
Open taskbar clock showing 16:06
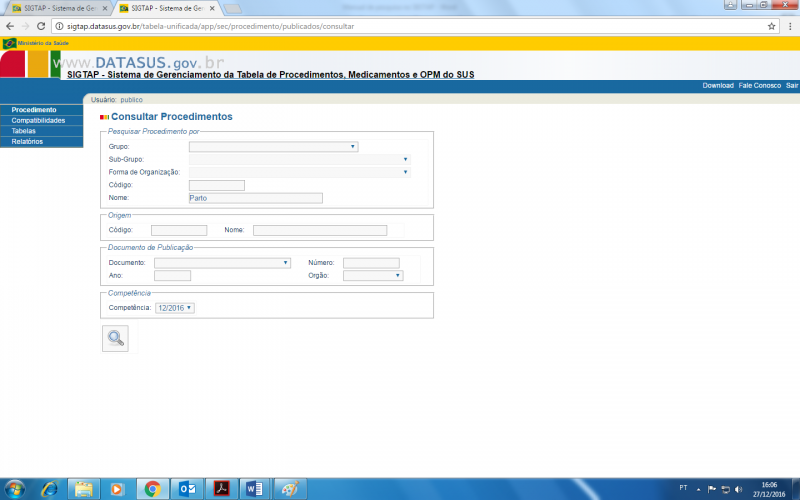(769, 490)
